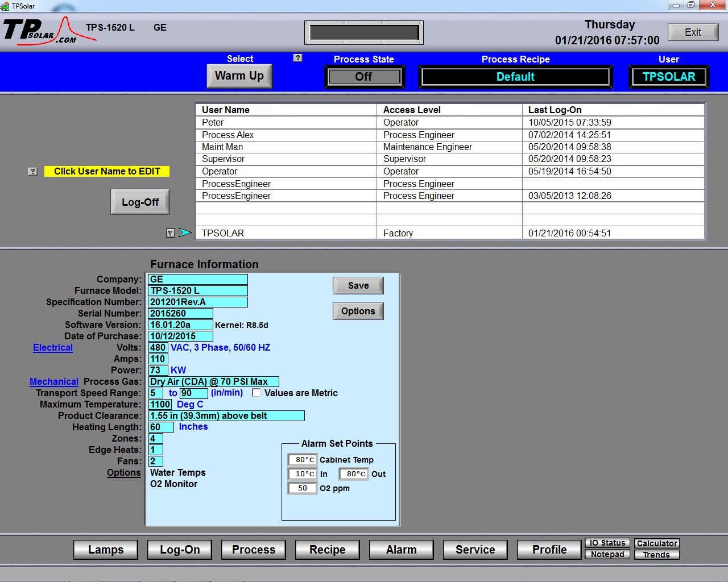Click cyan arrow pointing to TPSOLAR row
Screen dimensions: 728x582
(x=185, y=232)
